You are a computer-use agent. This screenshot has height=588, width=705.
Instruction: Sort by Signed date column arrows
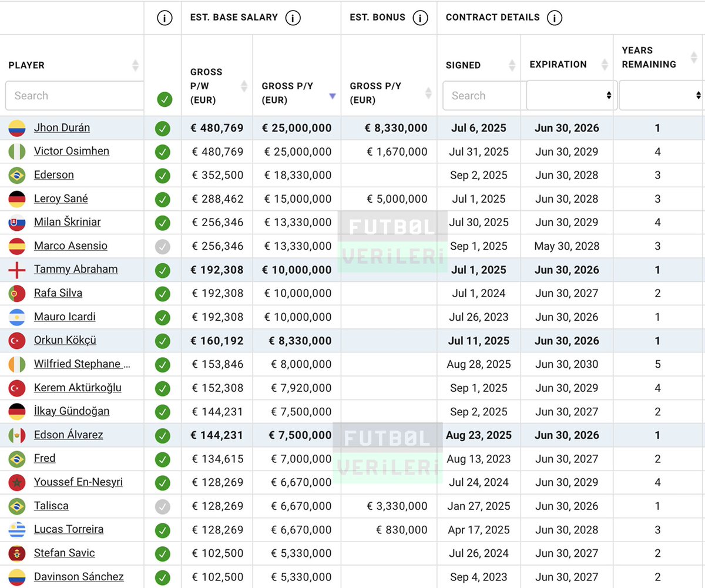(x=512, y=65)
